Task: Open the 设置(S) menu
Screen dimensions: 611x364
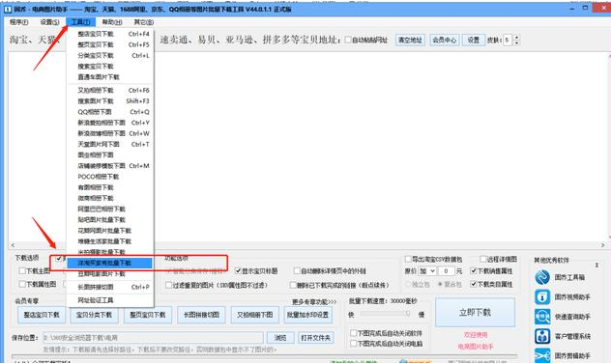Action: pos(50,22)
